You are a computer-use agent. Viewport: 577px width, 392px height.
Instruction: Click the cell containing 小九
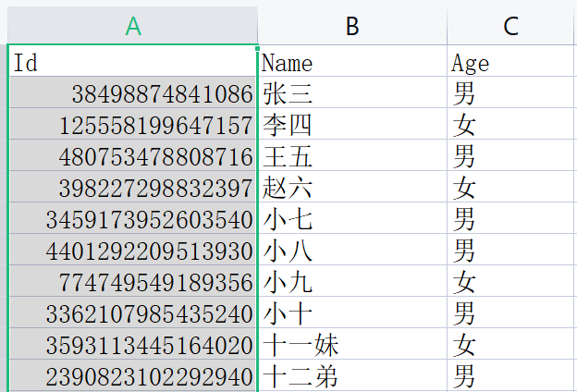351,282
